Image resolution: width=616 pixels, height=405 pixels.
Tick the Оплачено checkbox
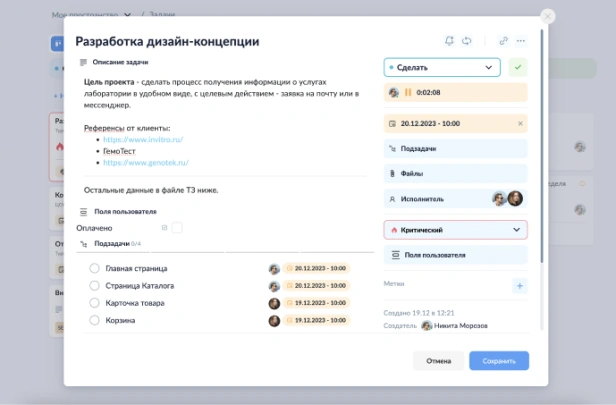(177, 228)
